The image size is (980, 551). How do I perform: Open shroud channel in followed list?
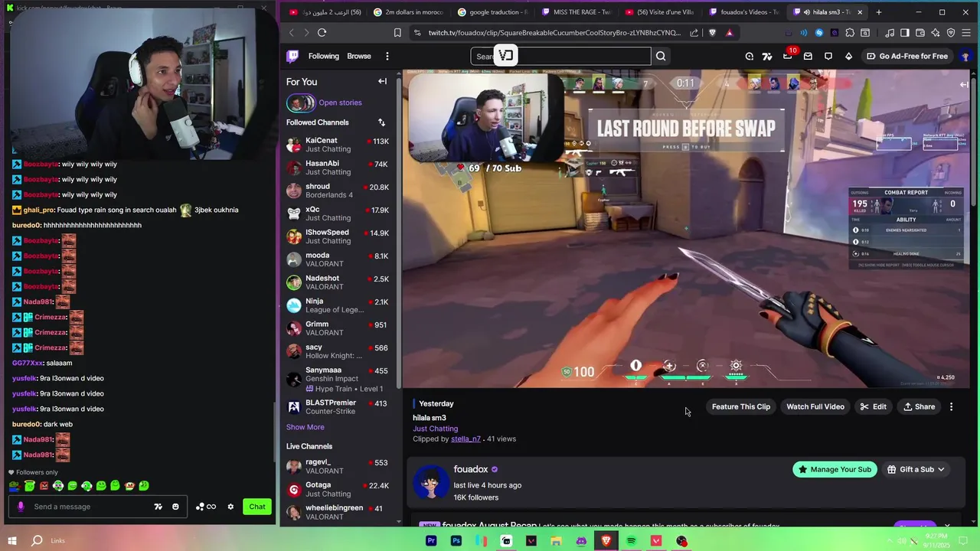coord(338,191)
